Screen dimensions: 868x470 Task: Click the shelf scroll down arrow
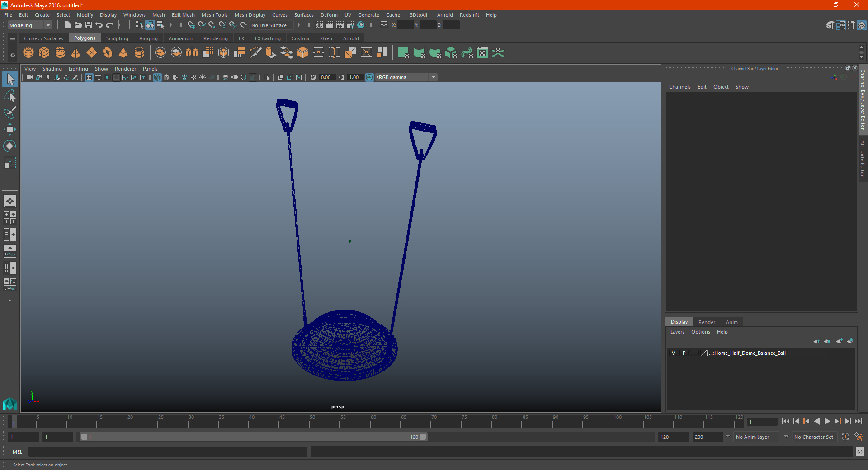click(x=861, y=57)
